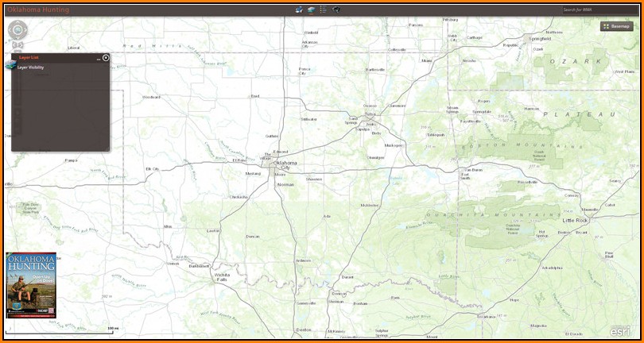Image resolution: width=644 pixels, height=343 pixels.
Task: Click the Ponca City map label
Action: tap(305, 71)
